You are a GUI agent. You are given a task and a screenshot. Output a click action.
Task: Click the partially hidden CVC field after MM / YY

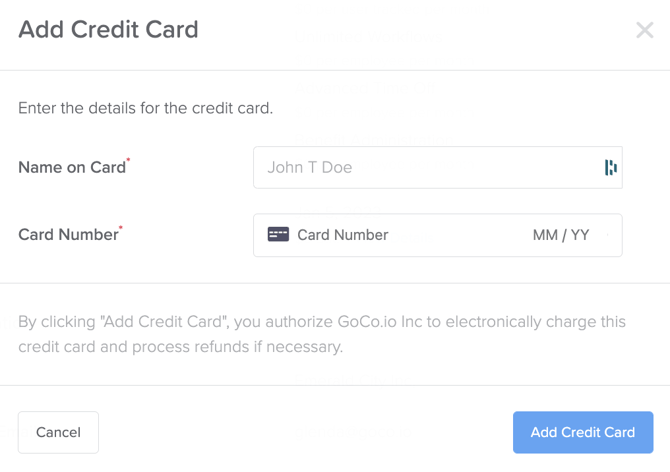608,235
